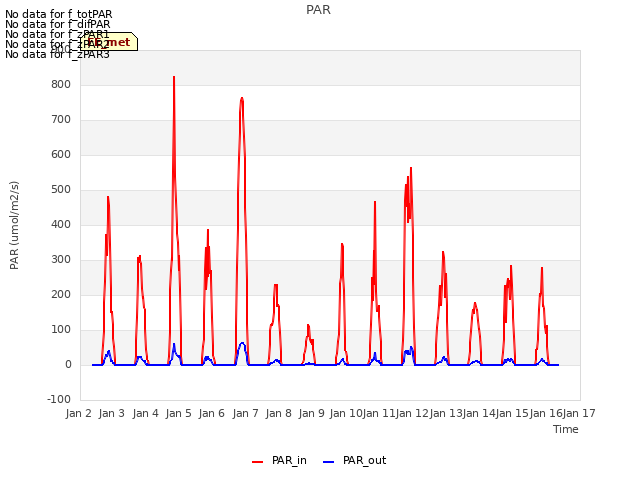Click the y-axis tick label 100
Viewport: 640px width, 480px height.
click(x=61, y=330)
